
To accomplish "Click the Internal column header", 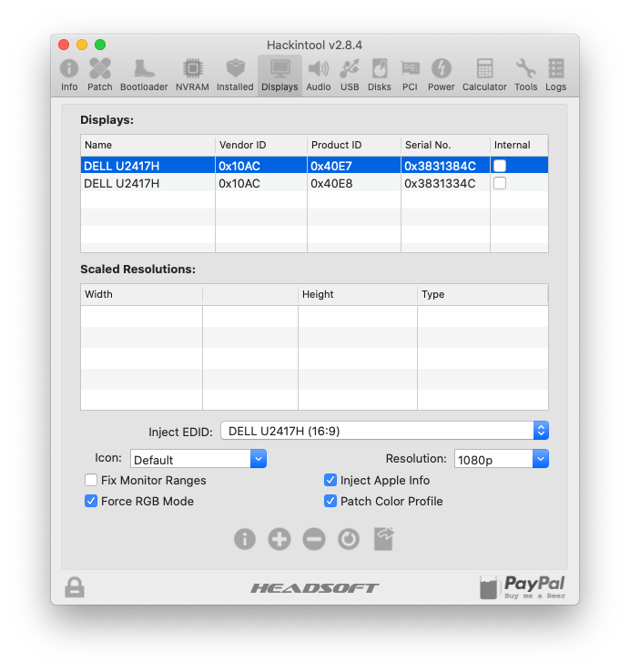I will 519,146.
